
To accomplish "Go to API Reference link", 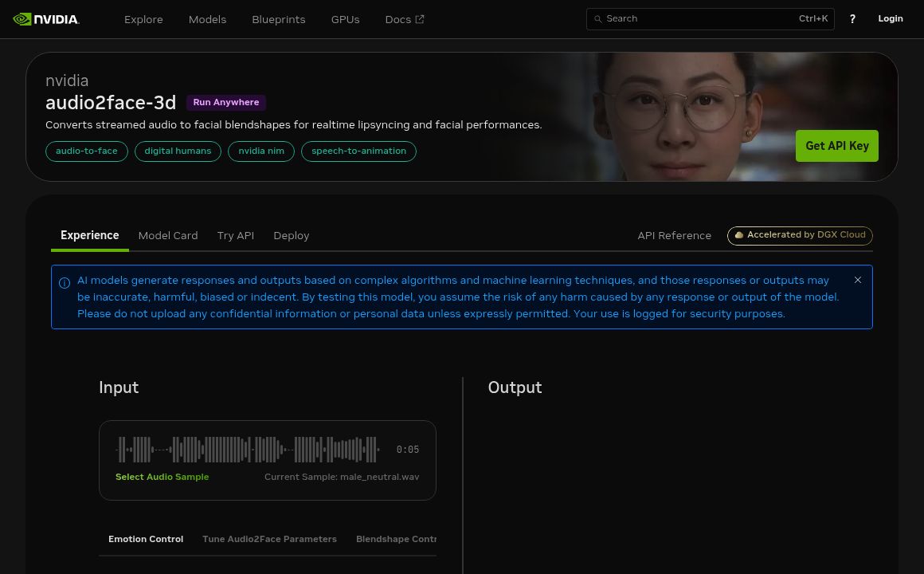I will coord(674,235).
